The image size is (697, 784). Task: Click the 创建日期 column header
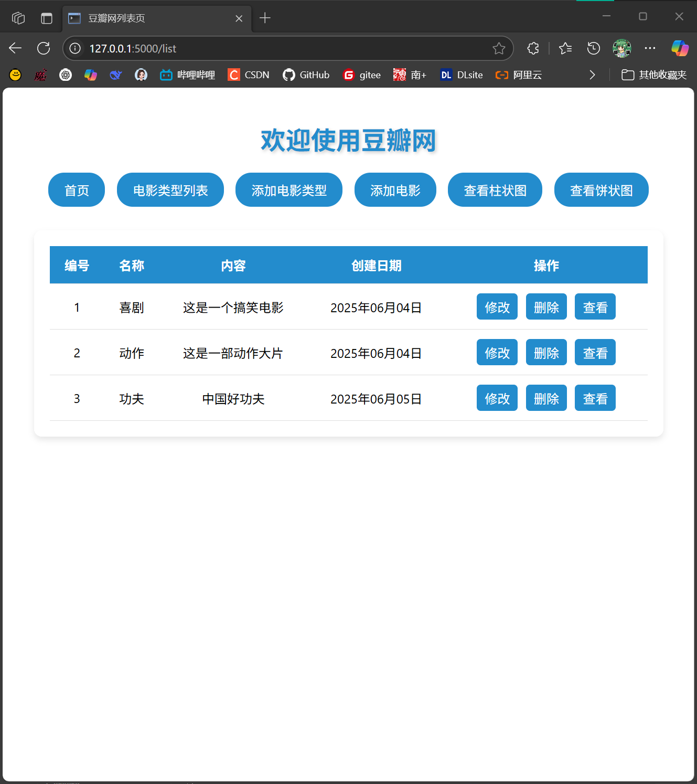[377, 266]
